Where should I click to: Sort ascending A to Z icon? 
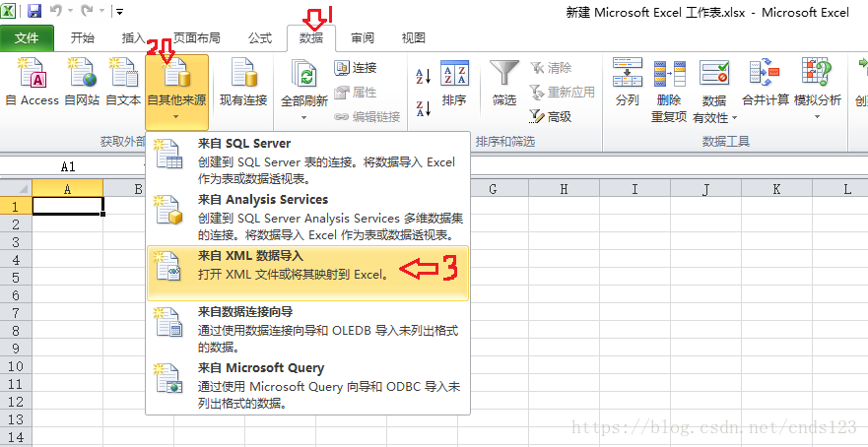click(x=424, y=76)
